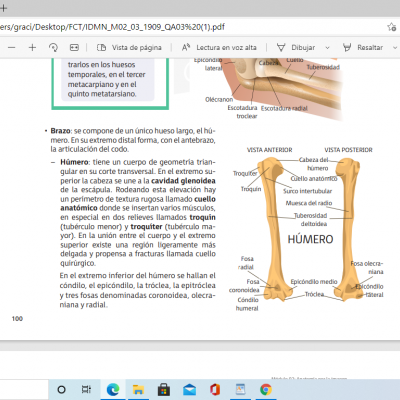This screenshot has height=400, width=400.
Task: Click the 'Epicóndilo medio' label
Action: [x=314, y=282]
